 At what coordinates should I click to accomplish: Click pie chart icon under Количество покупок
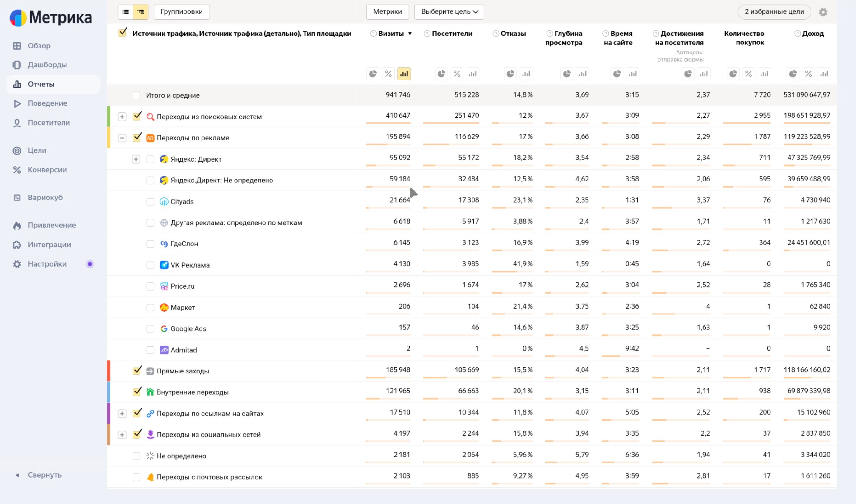[733, 74]
